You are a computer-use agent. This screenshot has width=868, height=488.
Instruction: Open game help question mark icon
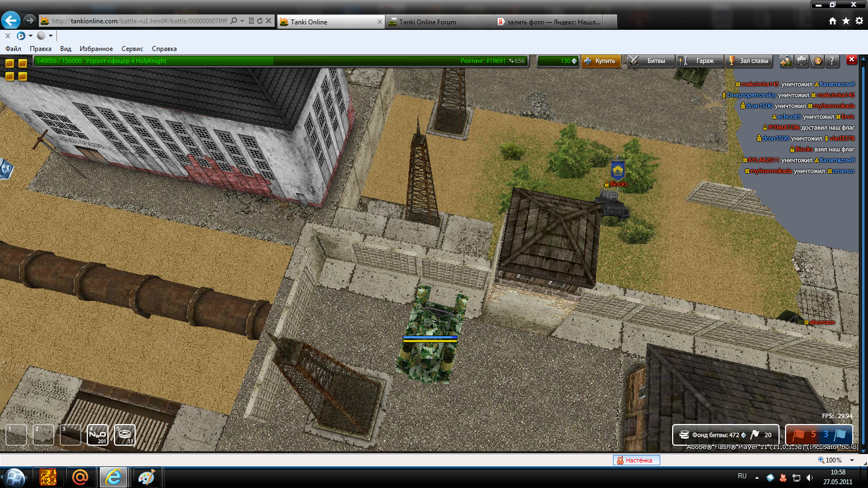pos(832,61)
